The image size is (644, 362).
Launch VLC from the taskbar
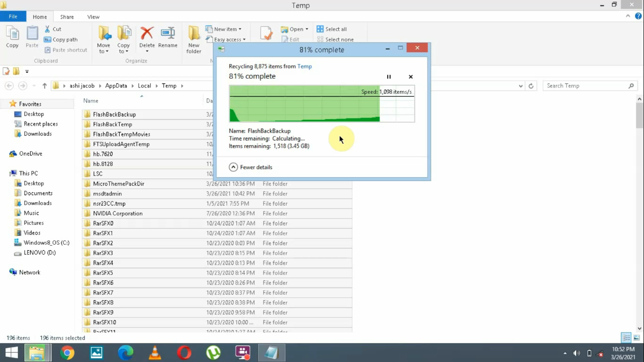coord(155,352)
